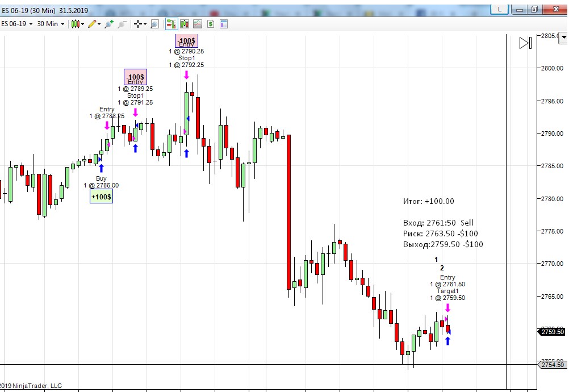Click the zoom out magnifier icon

(122, 24)
